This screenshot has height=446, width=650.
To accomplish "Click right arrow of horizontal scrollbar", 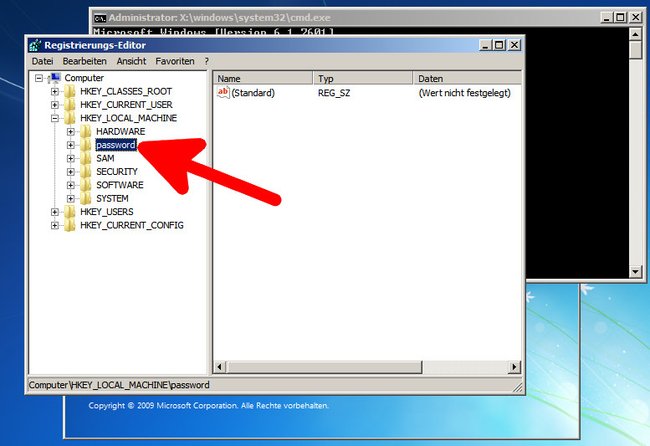I will point(514,367).
